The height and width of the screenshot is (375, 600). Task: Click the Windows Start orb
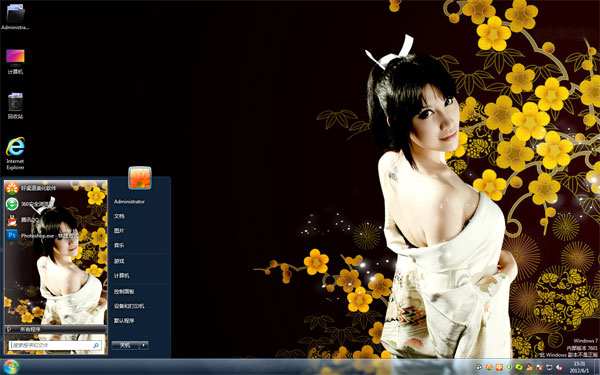pyautogui.click(x=10, y=367)
